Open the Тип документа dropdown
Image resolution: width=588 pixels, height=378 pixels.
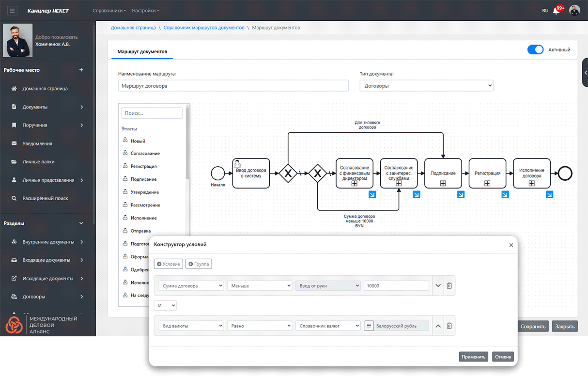426,86
